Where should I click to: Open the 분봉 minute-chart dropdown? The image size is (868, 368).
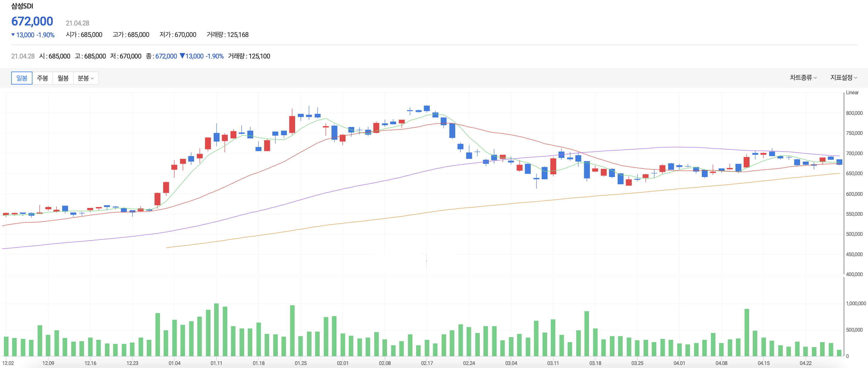click(86, 78)
